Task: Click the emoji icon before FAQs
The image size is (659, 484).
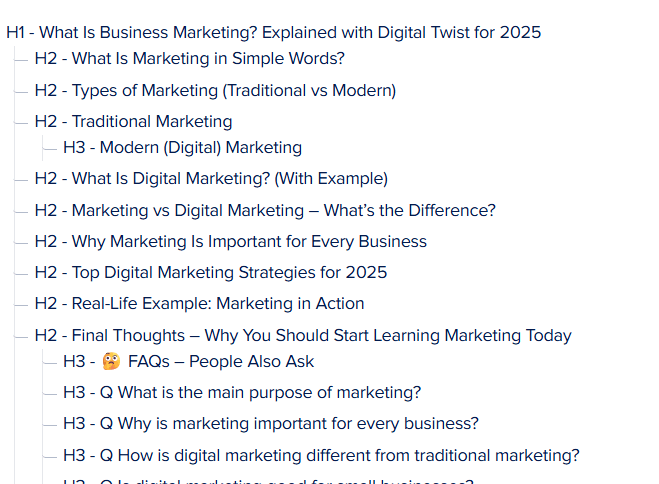Action: [x=111, y=361]
